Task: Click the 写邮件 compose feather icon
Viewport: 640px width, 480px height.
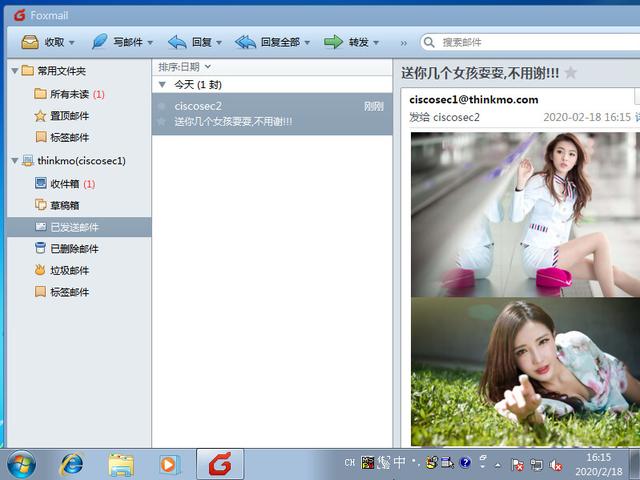Action: tap(99, 42)
